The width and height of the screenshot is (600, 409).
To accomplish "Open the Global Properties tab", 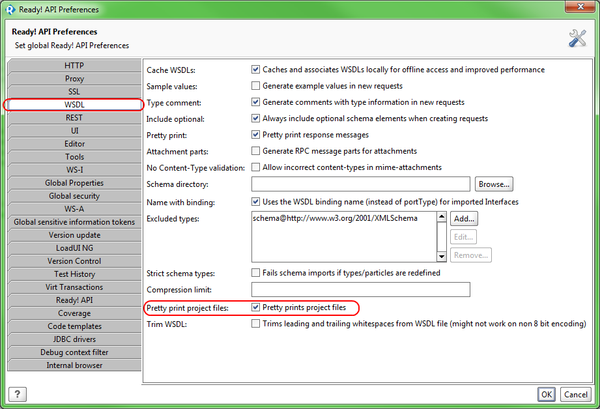I will point(74,183).
